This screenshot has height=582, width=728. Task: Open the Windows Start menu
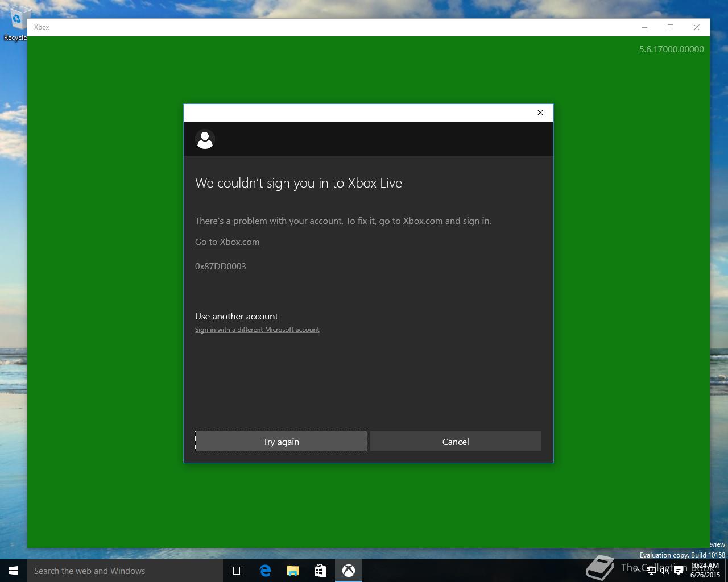coord(14,571)
